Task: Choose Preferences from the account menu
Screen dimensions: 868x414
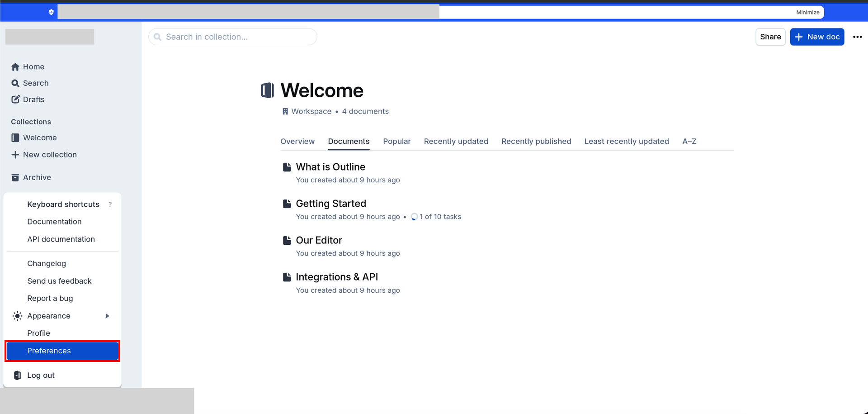Action: coord(62,351)
